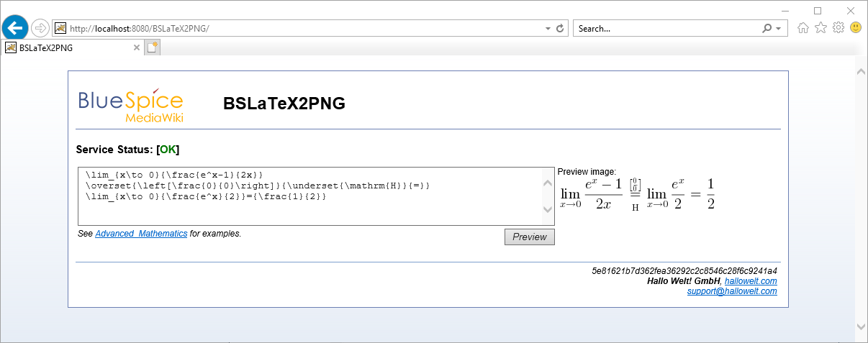Viewport: 868px width, 343px height.
Task: Click the browser Back arrow button
Action: tap(15, 28)
